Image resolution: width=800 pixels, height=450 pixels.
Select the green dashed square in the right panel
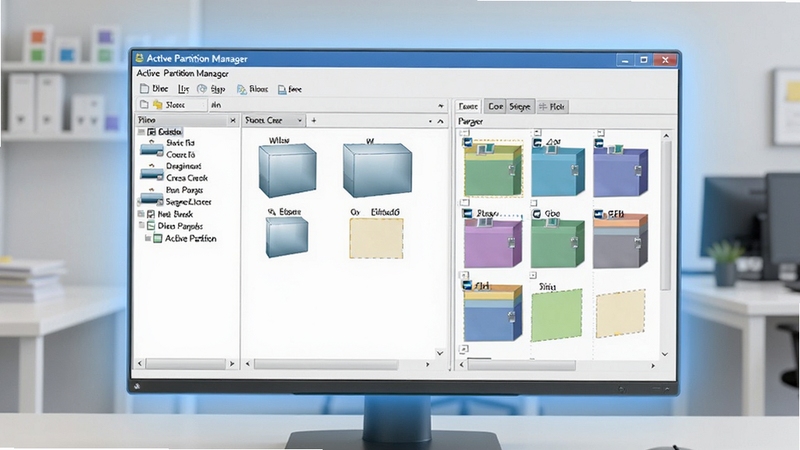(557, 315)
